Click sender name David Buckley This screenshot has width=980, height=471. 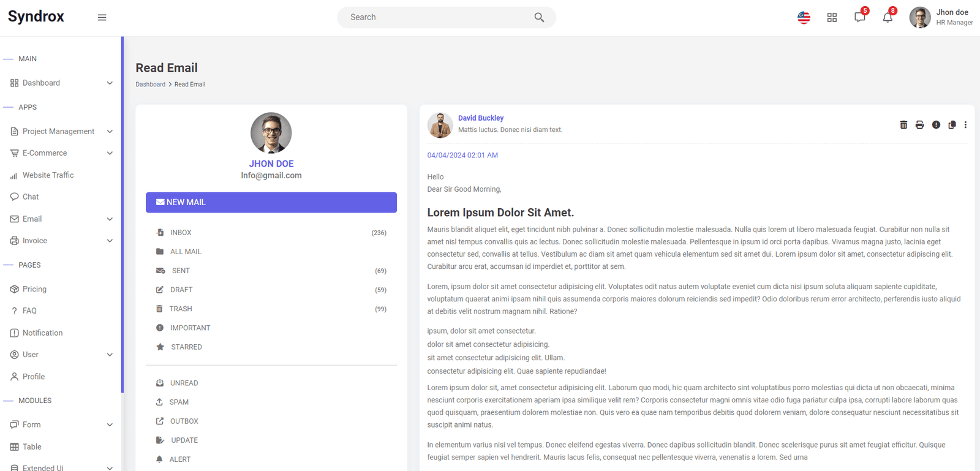click(x=481, y=118)
